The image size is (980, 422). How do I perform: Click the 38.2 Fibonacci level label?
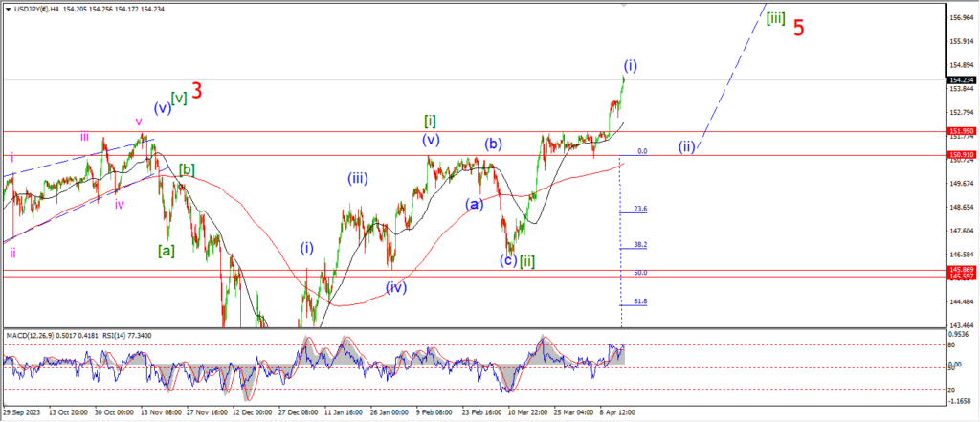coord(640,245)
